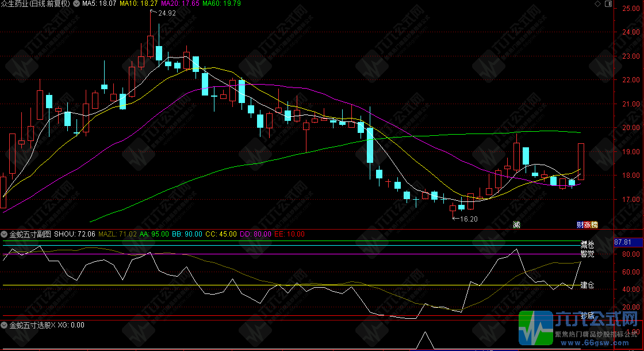Click the 建仓 level label
This screenshot has height=351, width=644.
point(587,285)
